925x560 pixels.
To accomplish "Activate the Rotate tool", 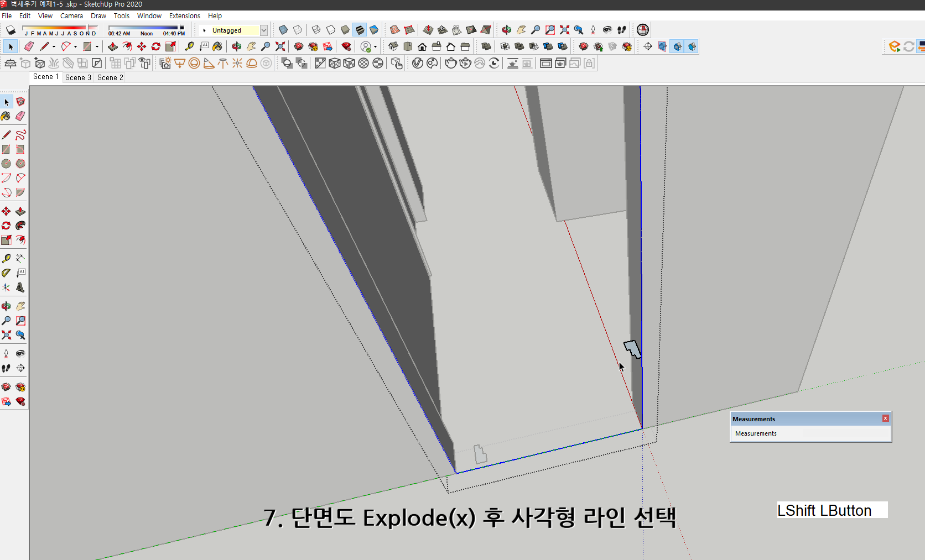I will 155,46.
